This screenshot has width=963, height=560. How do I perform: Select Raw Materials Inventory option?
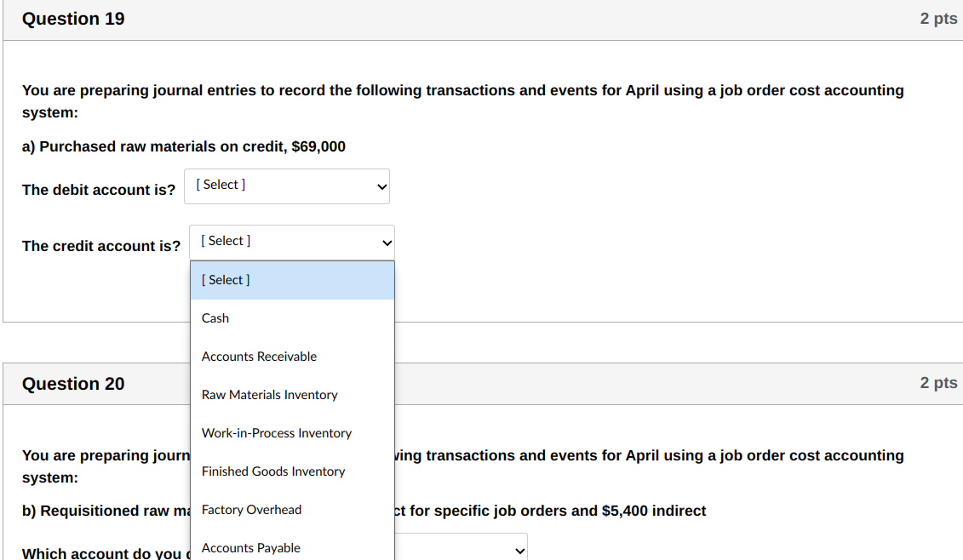pos(269,394)
